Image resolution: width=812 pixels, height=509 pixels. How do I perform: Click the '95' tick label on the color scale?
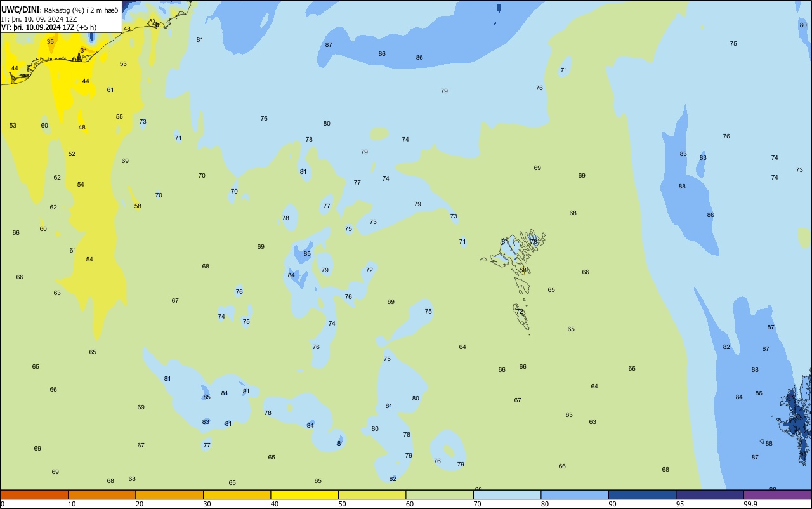pos(680,504)
